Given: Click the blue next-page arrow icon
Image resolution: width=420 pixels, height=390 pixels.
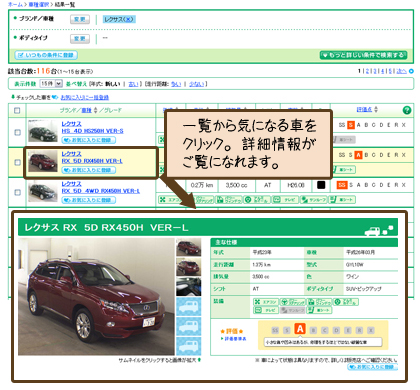Looking at the screenshot, I should pyautogui.click(x=411, y=71).
